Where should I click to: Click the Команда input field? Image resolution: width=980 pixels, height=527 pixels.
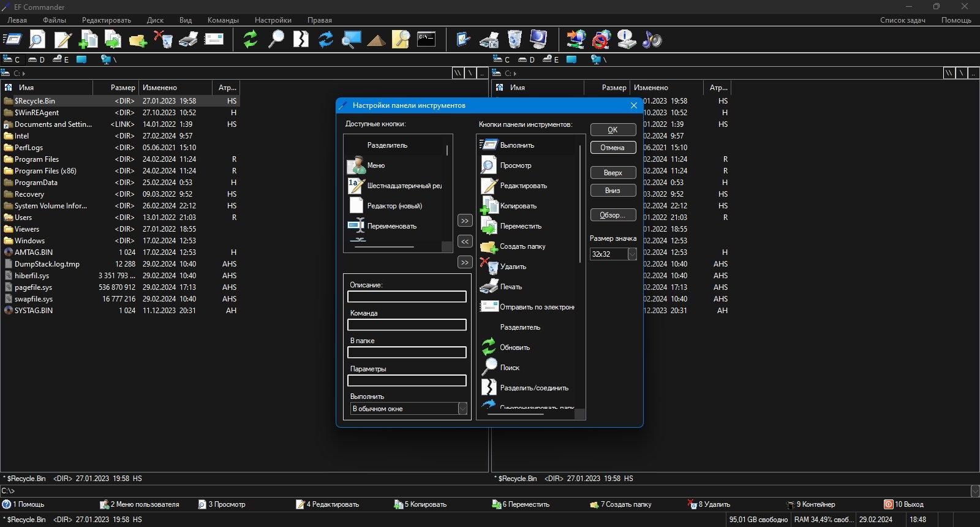click(407, 325)
